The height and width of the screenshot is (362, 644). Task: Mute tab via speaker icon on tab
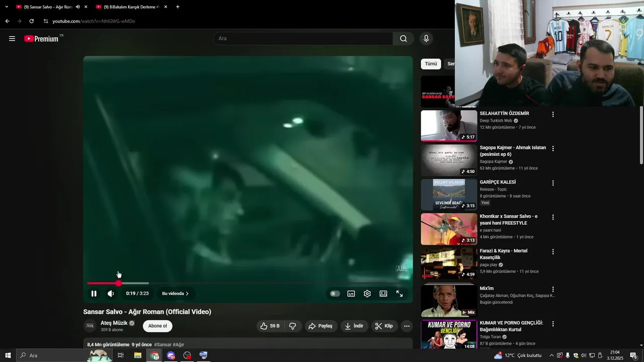click(x=77, y=7)
